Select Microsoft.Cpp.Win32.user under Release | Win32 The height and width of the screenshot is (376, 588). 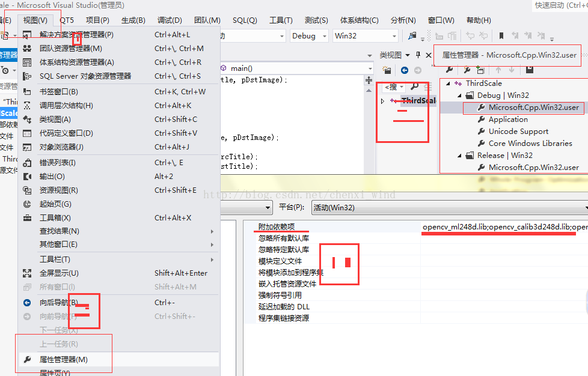click(x=534, y=168)
